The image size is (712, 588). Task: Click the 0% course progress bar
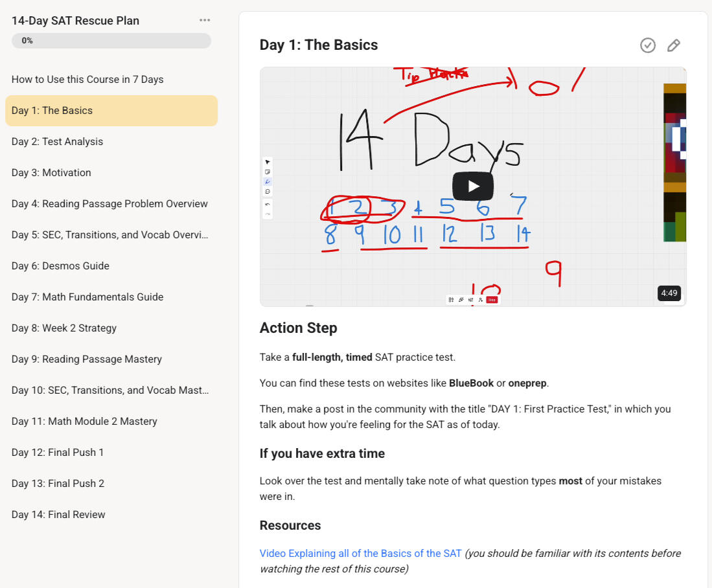[111, 41]
